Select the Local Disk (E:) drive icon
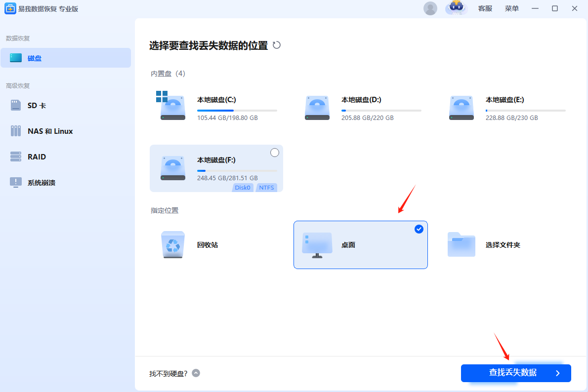The image size is (588, 392). [461, 108]
